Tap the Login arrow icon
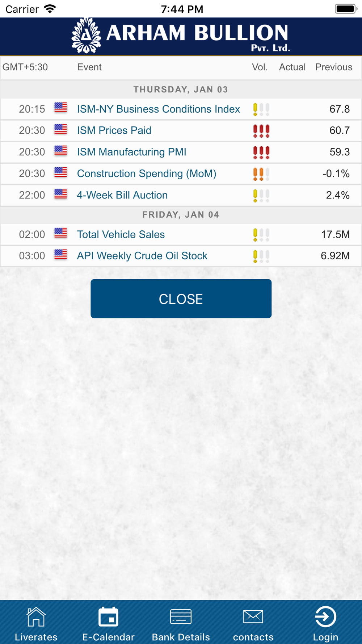Viewport: 362px width, 644px height. (x=325, y=616)
